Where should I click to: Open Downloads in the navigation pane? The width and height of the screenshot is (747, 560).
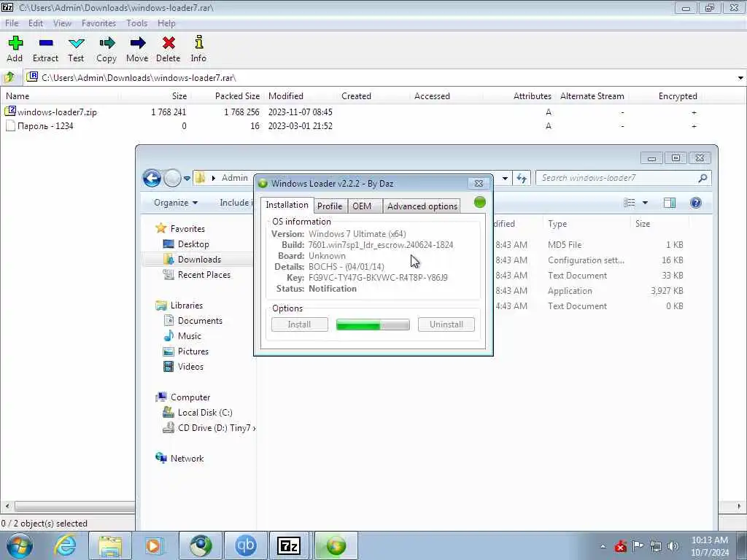199,260
